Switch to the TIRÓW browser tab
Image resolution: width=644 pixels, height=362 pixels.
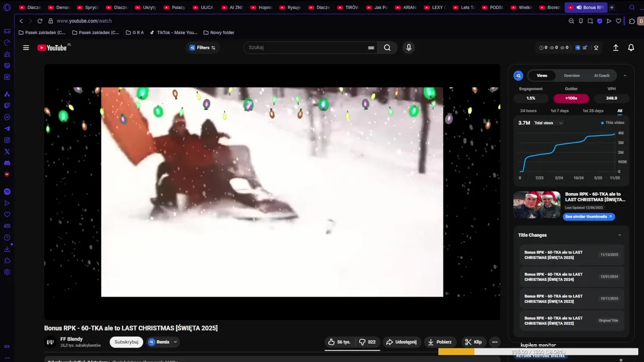coord(348,8)
